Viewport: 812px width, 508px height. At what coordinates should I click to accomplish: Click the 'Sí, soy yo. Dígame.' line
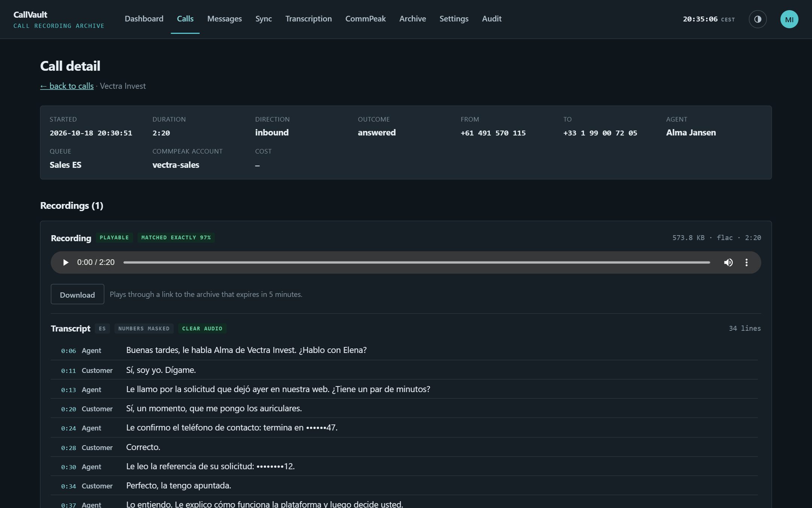161,370
